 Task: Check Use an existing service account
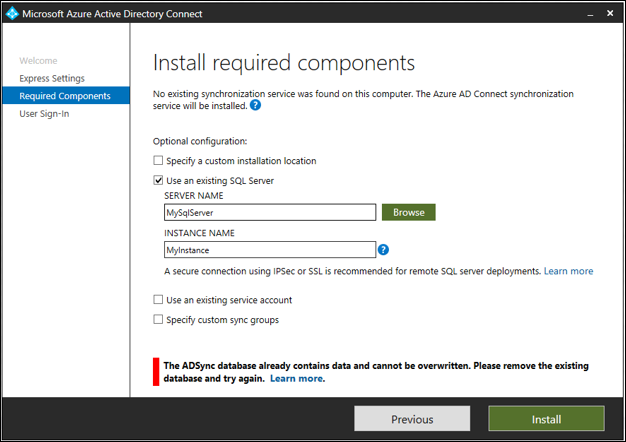click(x=158, y=299)
